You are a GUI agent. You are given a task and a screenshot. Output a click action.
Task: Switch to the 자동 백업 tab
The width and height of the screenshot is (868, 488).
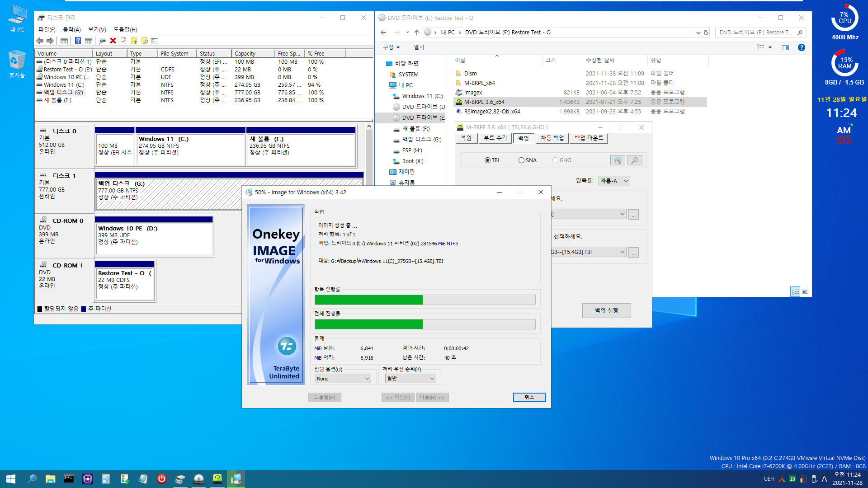click(x=552, y=138)
